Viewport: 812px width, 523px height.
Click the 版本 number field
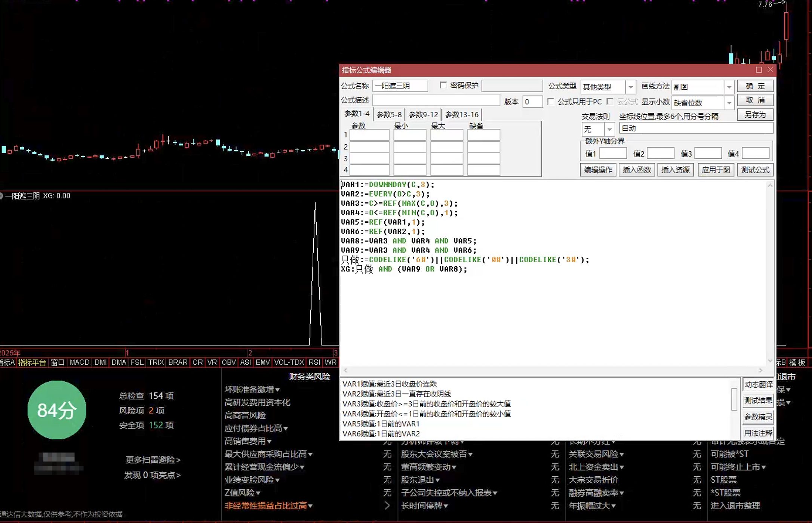pyautogui.click(x=532, y=102)
